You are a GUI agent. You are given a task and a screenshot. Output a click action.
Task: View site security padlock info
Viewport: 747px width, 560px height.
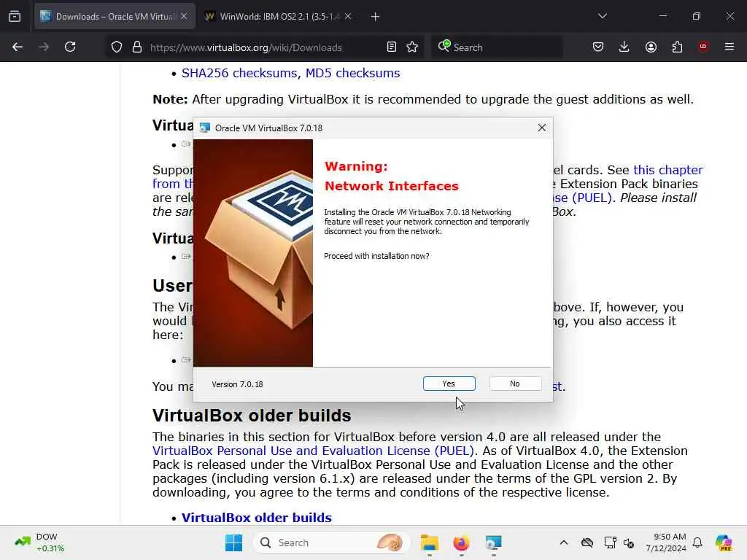point(137,47)
